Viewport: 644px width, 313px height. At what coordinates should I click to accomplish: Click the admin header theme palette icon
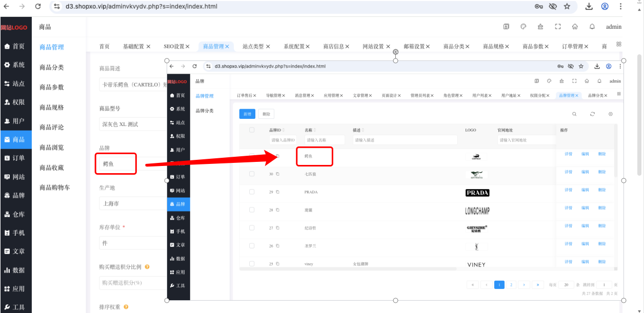coord(523,27)
